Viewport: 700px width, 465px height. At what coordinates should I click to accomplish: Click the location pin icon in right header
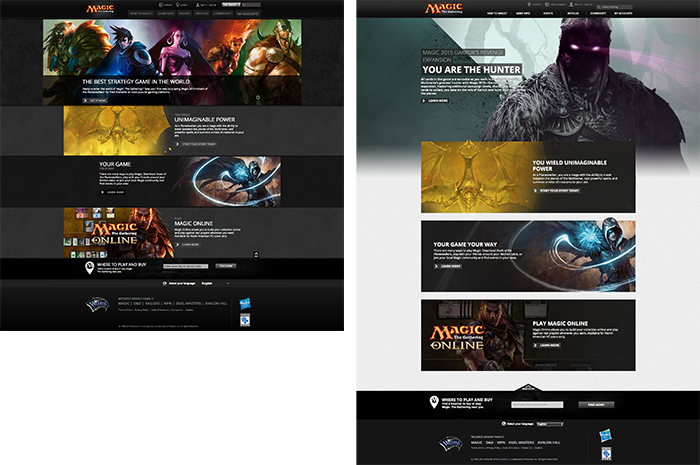click(529, 4)
